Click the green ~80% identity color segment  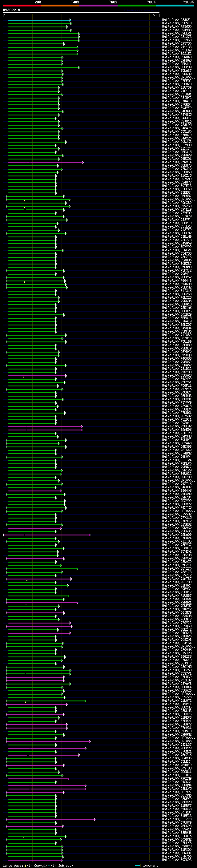(x=137, y=6)
